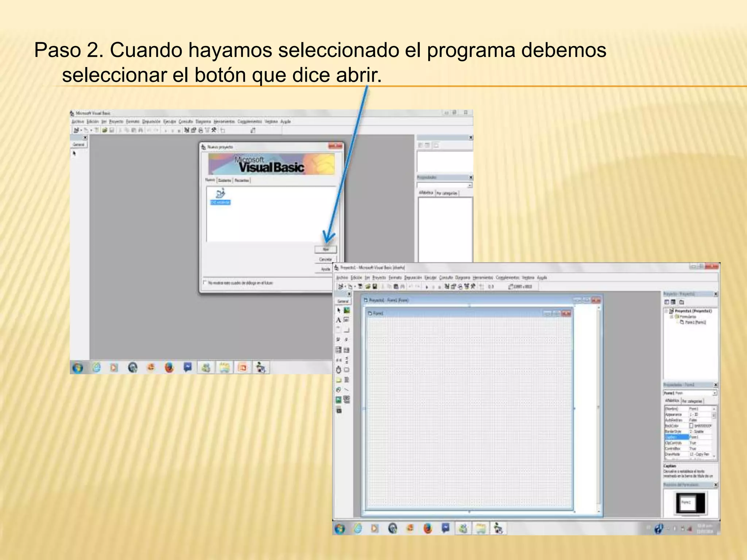Click BackColor swatch in Properties list
Viewport: 747px width, 560px height.
coord(691,425)
